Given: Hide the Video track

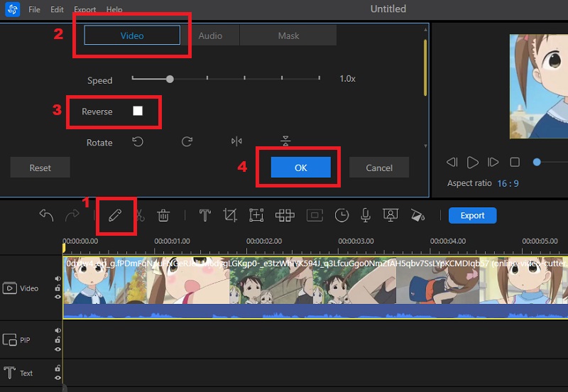Looking at the screenshot, I should point(58,297).
